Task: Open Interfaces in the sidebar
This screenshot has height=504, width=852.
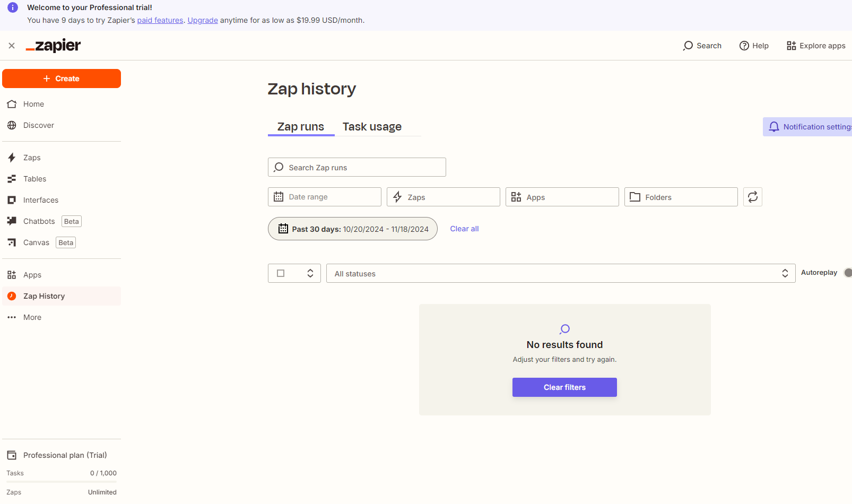Action: click(x=62, y=200)
